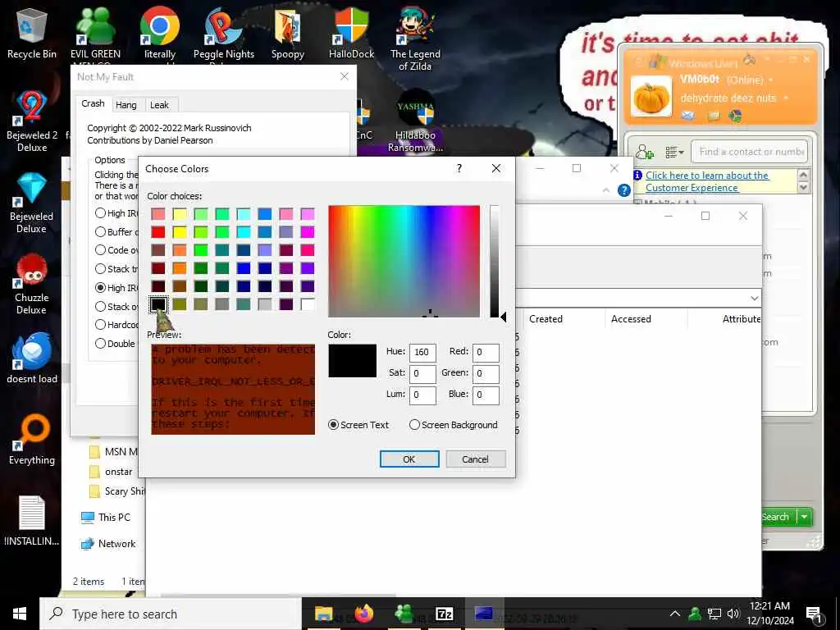This screenshot has width=840, height=630.
Task: Select the Stack overflow radio option
Action: pyautogui.click(x=100, y=307)
